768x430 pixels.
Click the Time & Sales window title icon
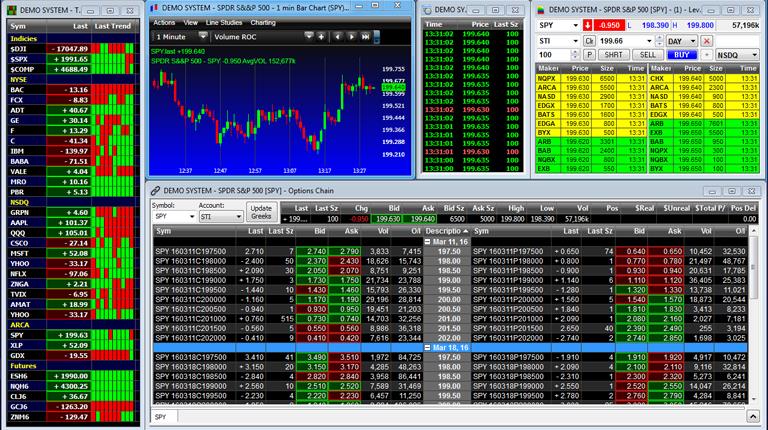pyautogui.click(x=428, y=10)
